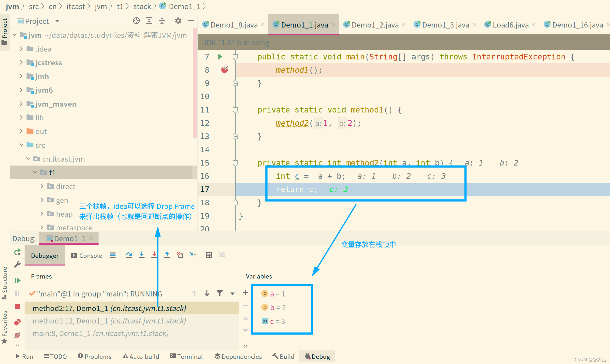
Task: Collapse the src folder
Action: (x=21, y=145)
